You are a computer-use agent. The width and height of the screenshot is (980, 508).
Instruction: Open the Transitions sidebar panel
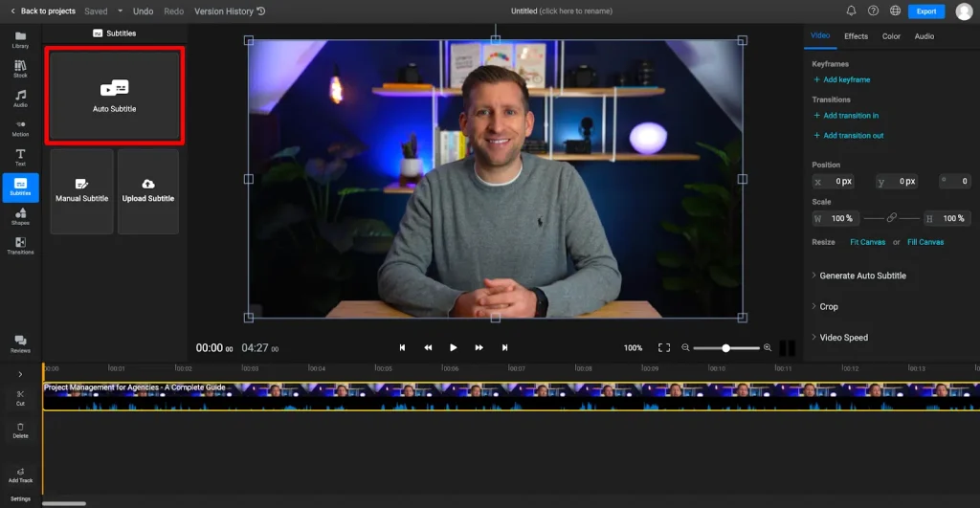pos(20,246)
